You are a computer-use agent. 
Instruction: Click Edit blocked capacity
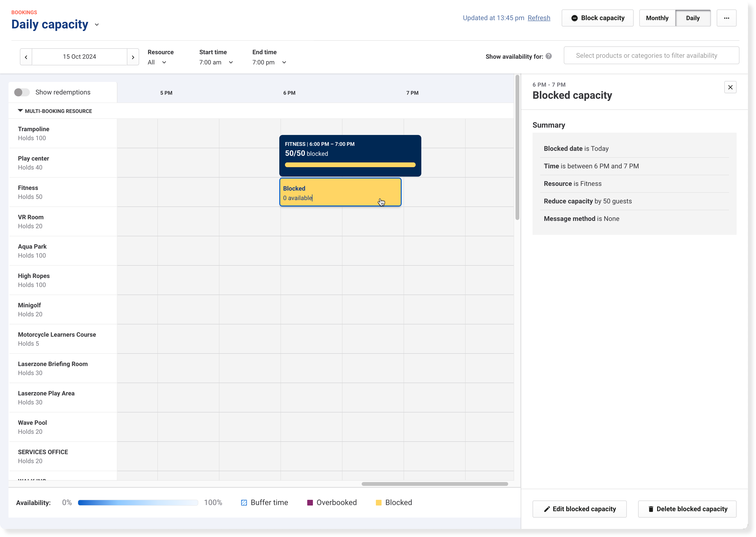[579, 509]
